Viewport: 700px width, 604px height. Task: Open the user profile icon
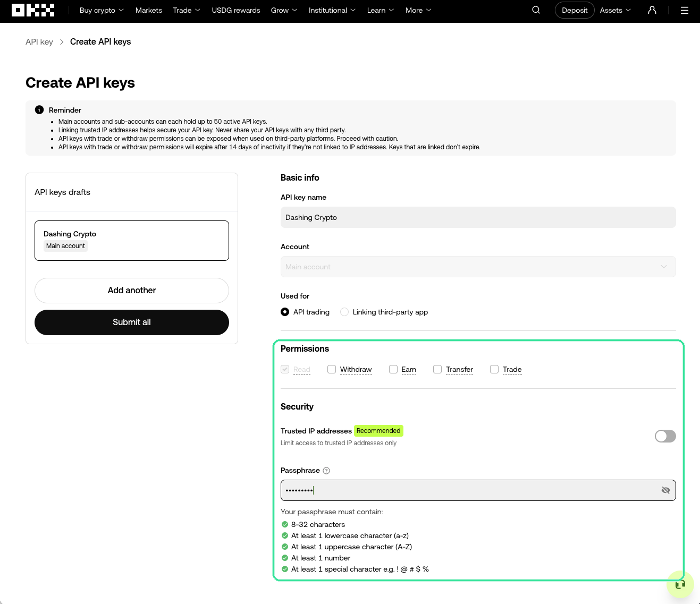click(x=652, y=10)
